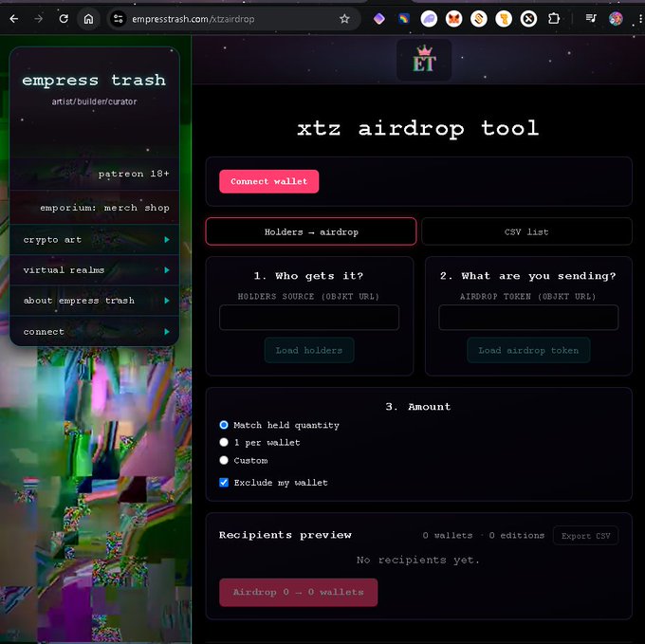This screenshot has height=644, width=645.
Task: Click the '3. Amount' heading
Action: tap(418, 407)
